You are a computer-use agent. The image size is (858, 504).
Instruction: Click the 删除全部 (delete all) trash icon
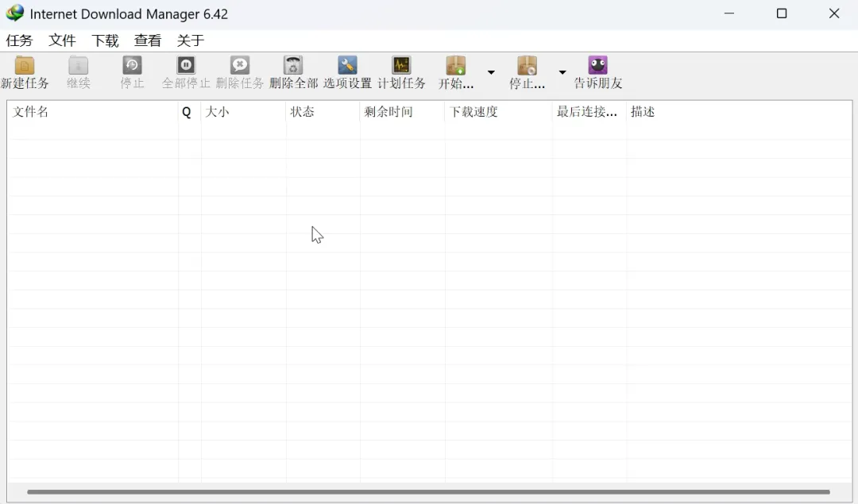(x=293, y=66)
